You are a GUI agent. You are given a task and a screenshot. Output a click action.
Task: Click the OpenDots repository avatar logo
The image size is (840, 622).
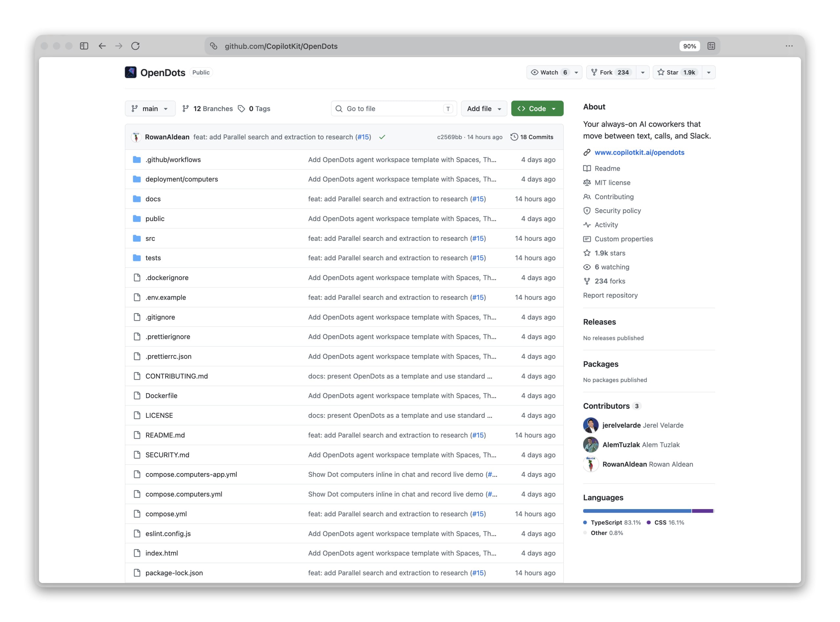tap(131, 72)
